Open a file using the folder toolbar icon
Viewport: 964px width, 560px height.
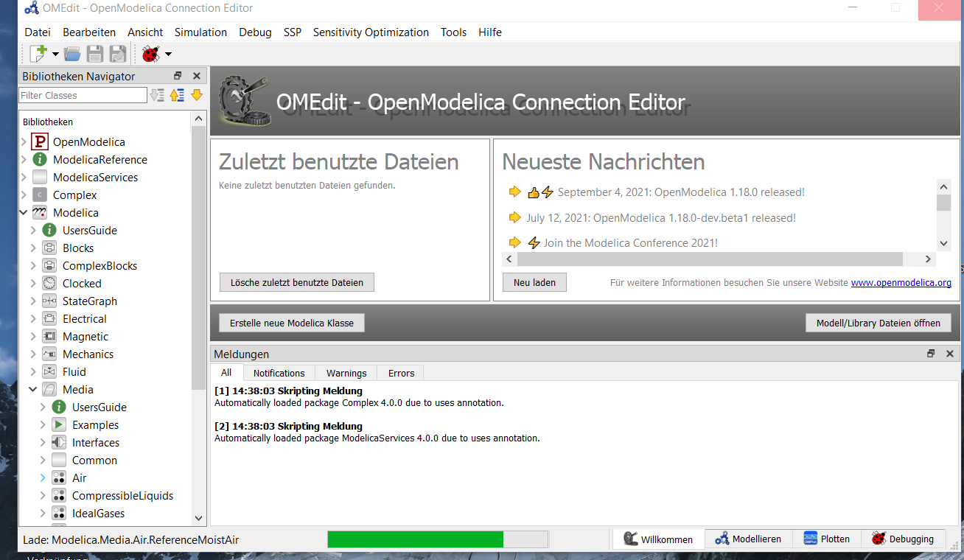tap(71, 53)
